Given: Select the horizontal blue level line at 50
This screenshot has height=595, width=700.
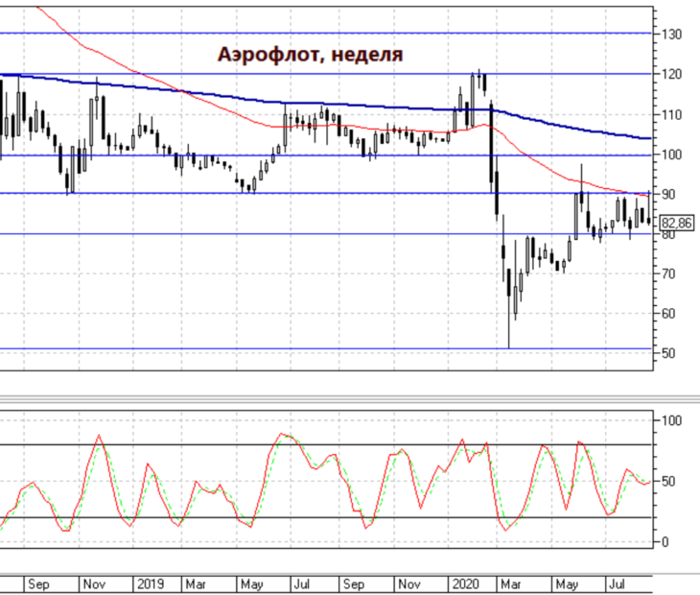Looking at the screenshot, I should point(326,348).
